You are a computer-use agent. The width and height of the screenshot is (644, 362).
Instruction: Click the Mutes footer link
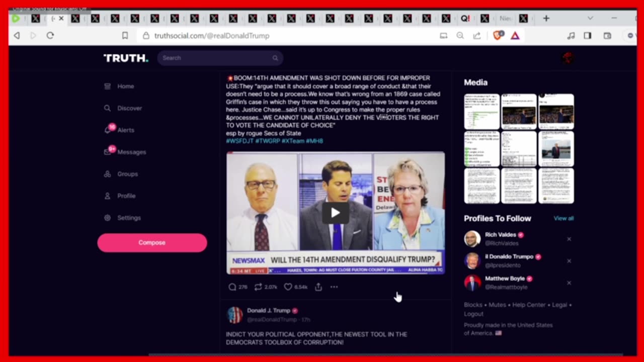498,305
